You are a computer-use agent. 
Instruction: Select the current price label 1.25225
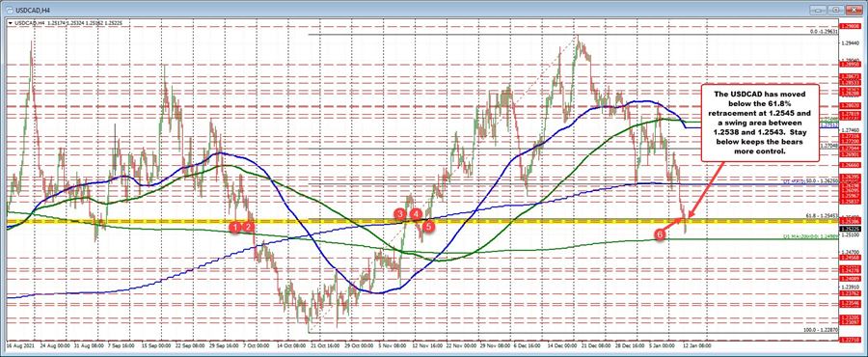852,228
